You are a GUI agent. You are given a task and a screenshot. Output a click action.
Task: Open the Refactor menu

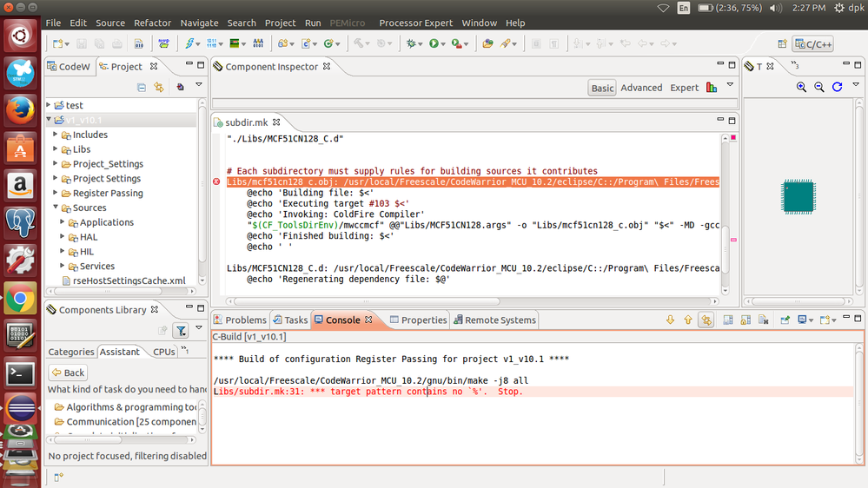coord(152,23)
